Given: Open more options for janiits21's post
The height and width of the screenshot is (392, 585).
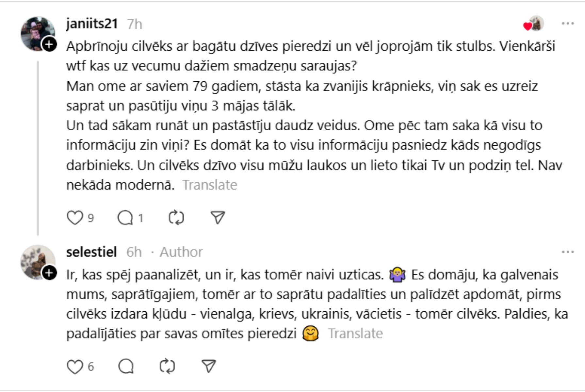Looking at the screenshot, I should pyautogui.click(x=568, y=24).
